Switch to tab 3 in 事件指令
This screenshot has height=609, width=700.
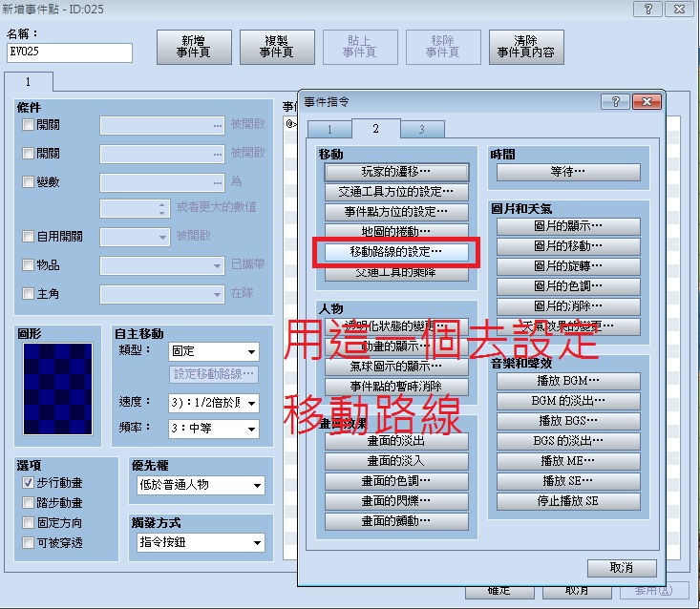point(422,130)
